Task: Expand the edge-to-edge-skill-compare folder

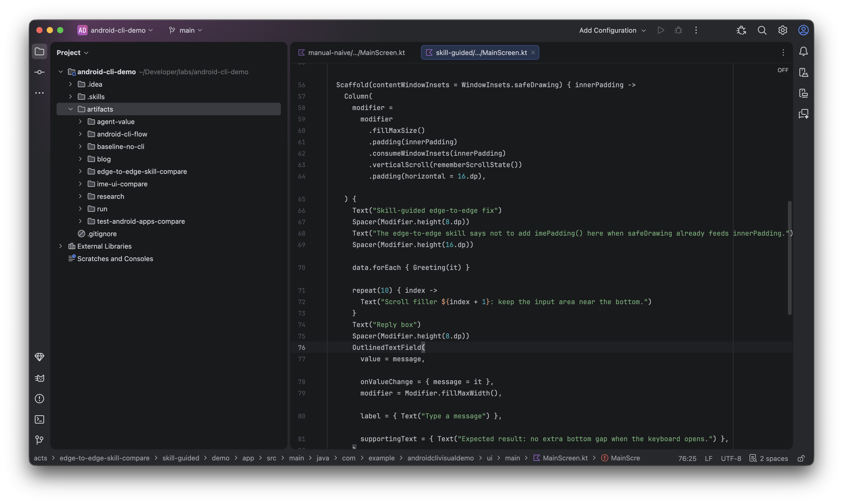Action: click(80, 172)
